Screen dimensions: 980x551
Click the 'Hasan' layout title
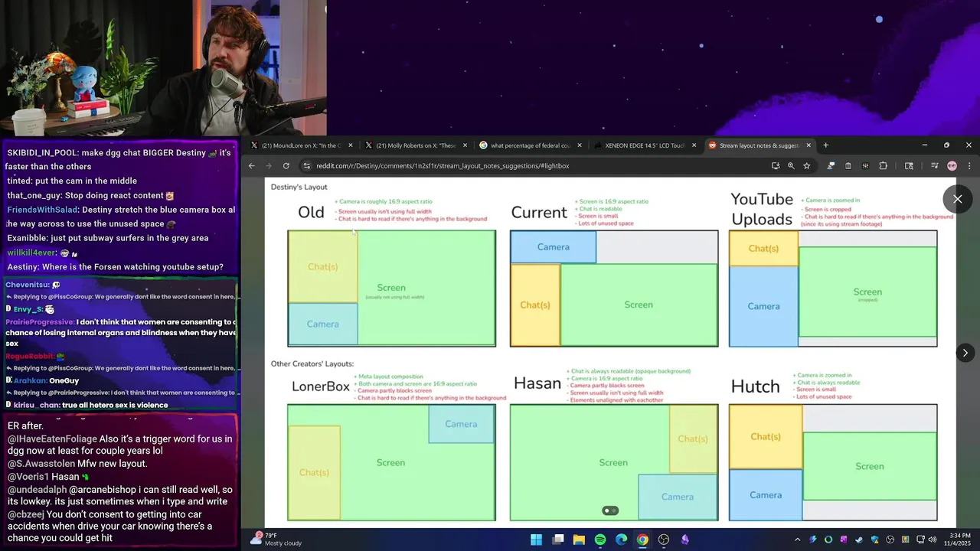pyautogui.click(x=537, y=383)
